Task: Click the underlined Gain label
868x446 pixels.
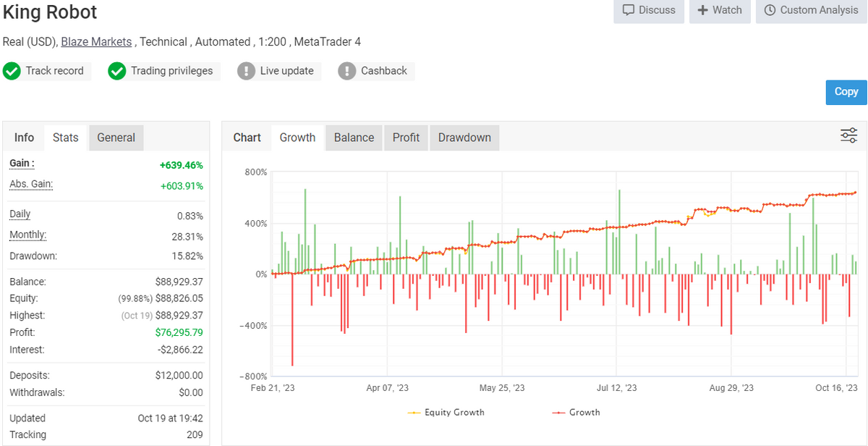Action: (x=22, y=164)
